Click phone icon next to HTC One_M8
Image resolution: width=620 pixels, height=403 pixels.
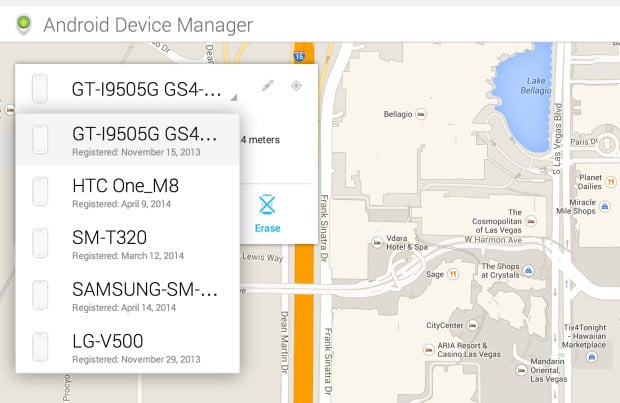40,191
